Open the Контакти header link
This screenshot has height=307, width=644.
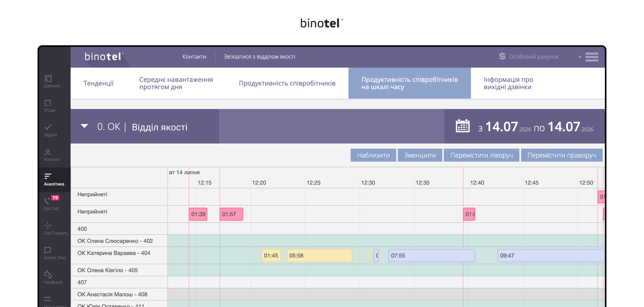(194, 57)
